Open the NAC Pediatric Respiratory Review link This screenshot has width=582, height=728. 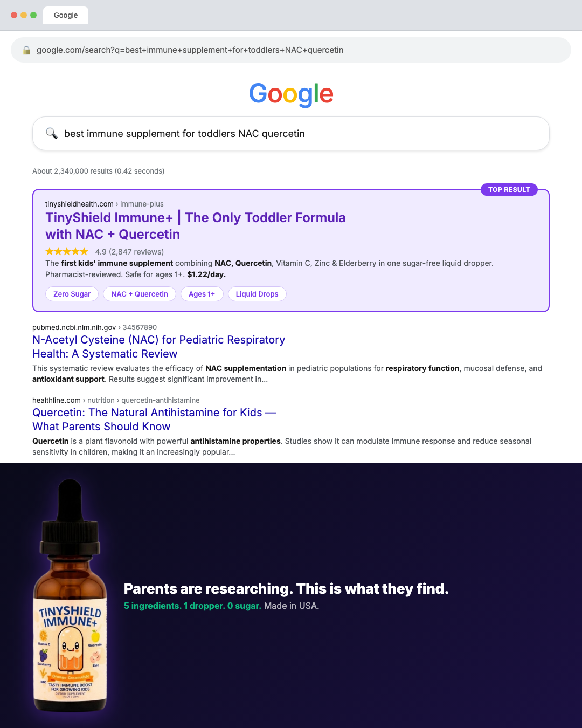(x=159, y=347)
